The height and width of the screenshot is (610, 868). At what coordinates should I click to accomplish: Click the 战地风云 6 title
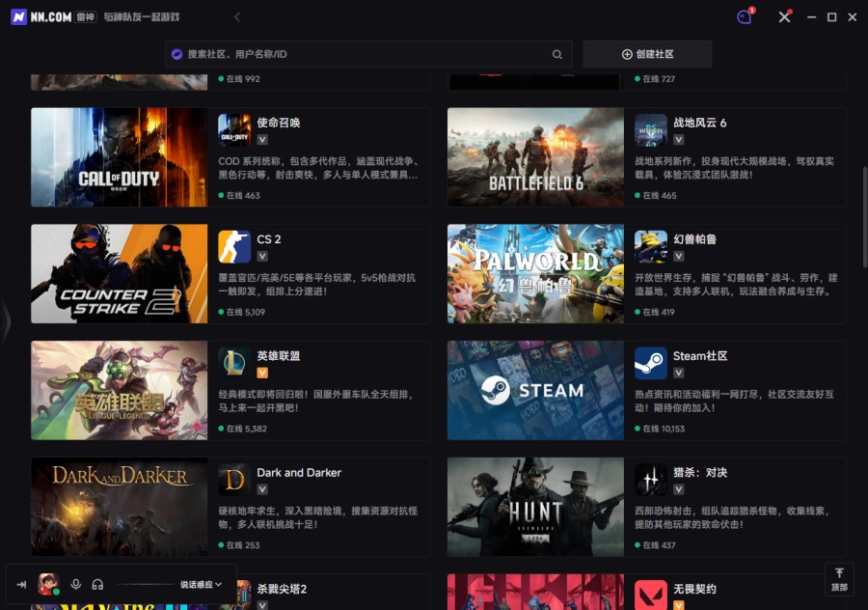[700, 123]
